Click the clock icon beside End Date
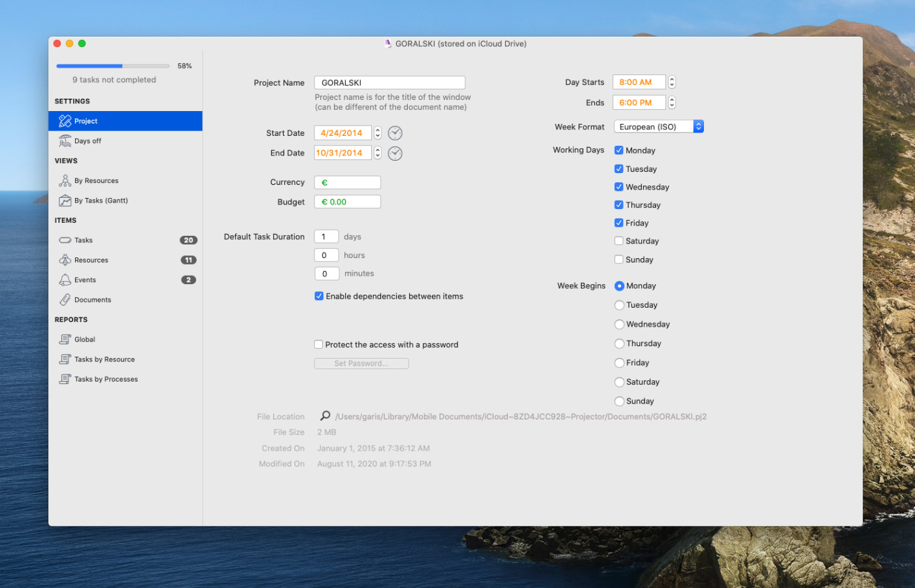This screenshot has height=588, width=915. [x=395, y=154]
